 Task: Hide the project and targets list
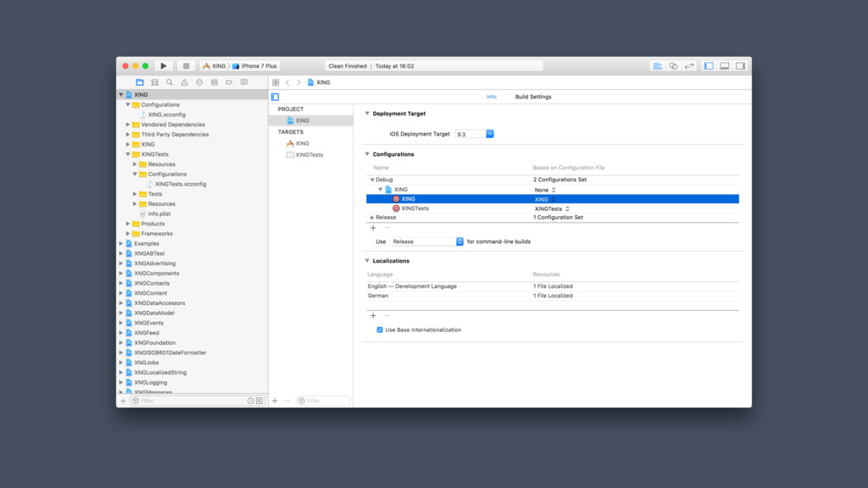(275, 97)
